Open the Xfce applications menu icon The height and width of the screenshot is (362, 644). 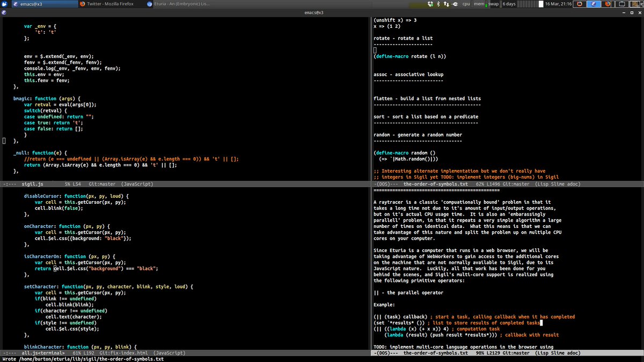pos(3,4)
